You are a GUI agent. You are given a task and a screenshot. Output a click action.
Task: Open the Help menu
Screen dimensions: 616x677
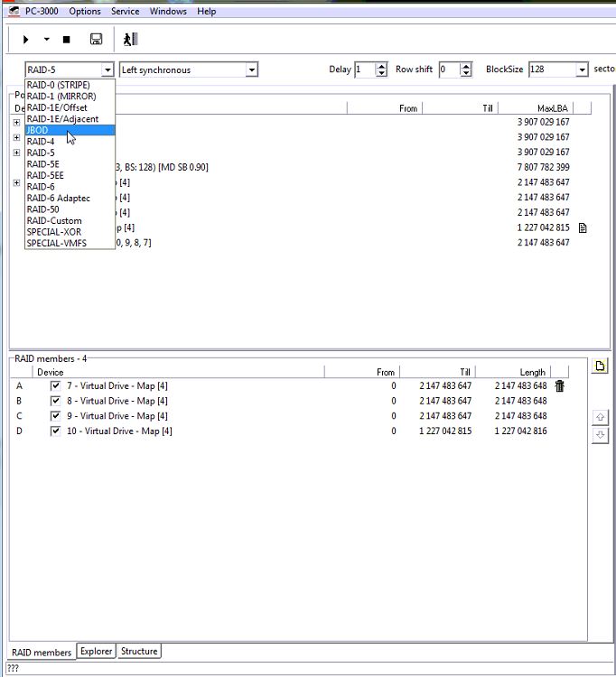(x=206, y=11)
